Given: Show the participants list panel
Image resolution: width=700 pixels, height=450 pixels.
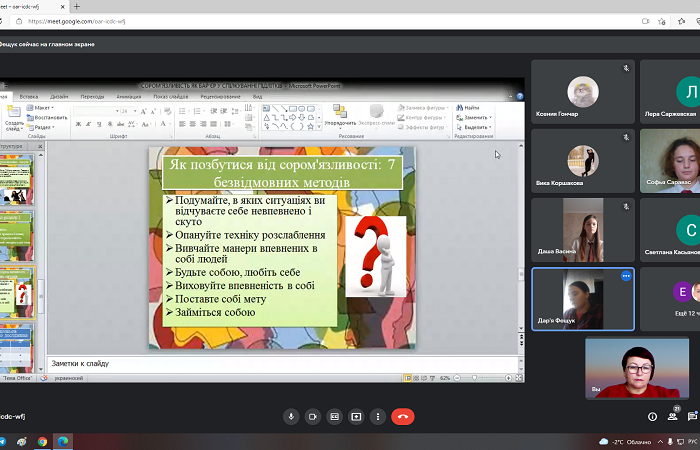Looking at the screenshot, I should (x=675, y=416).
